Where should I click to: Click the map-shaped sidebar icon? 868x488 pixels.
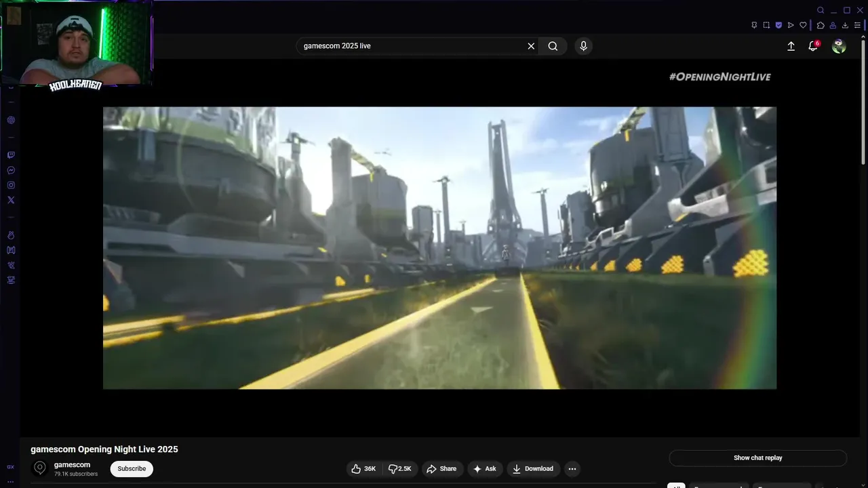pyautogui.click(x=11, y=250)
